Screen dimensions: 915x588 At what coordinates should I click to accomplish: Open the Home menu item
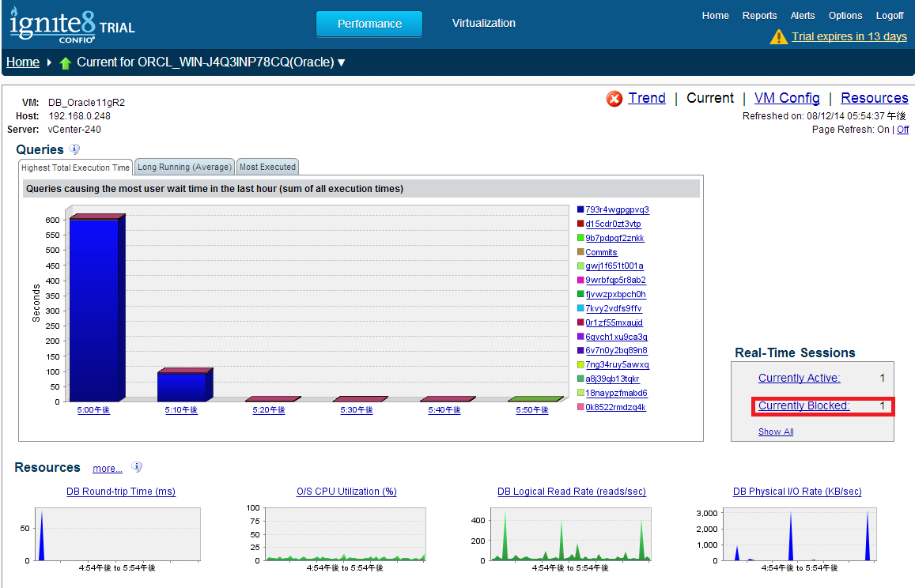click(716, 16)
